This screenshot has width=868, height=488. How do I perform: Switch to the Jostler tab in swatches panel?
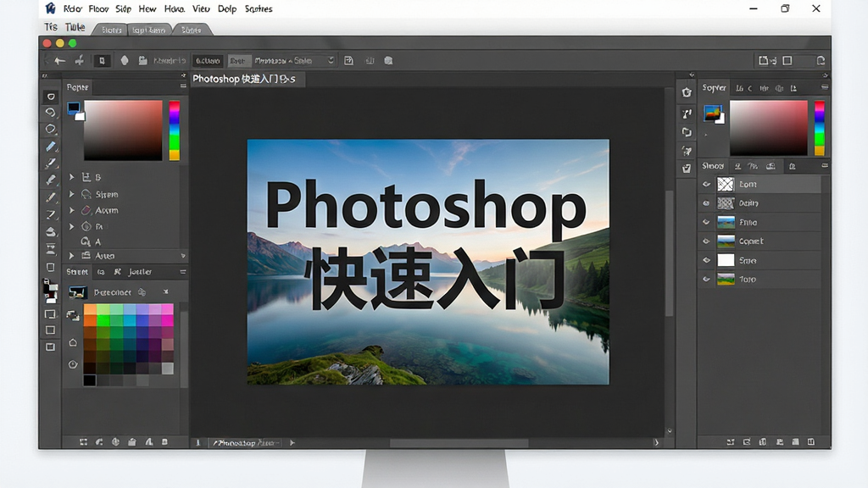pyautogui.click(x=140, y=272)
